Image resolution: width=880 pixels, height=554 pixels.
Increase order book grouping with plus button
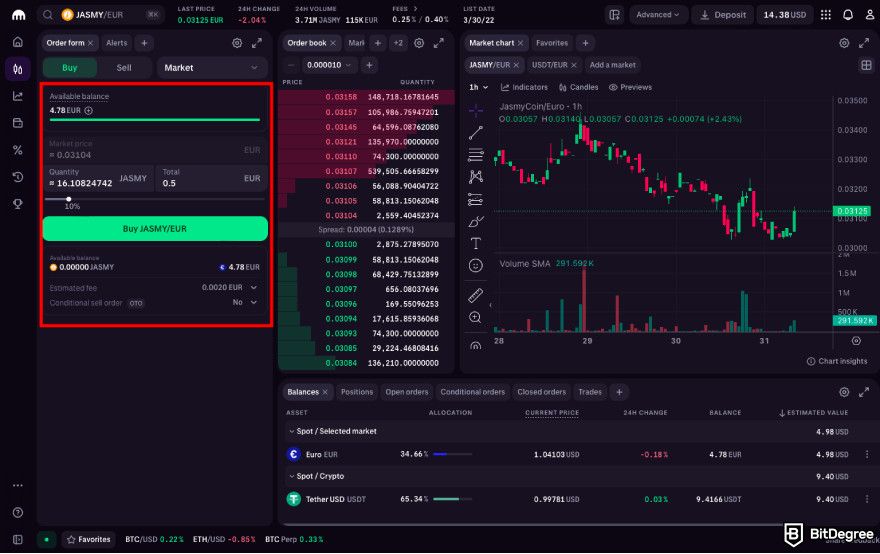tap(369, 65)
